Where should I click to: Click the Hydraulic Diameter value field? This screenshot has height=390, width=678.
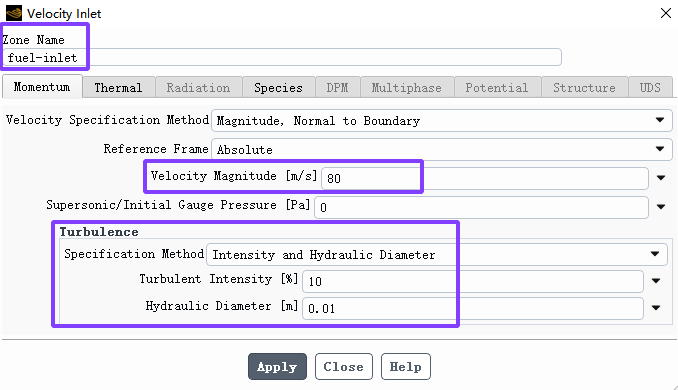pyautogui.click(x=473, y=308)
